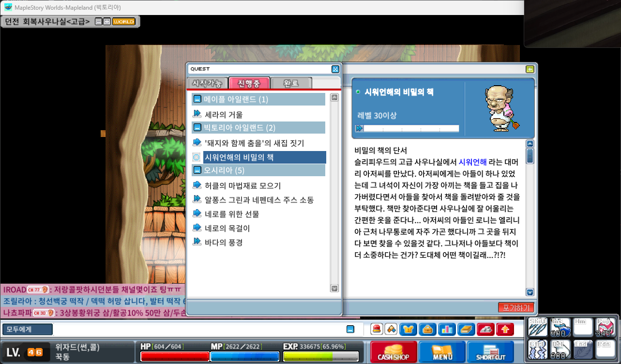This screenshot has width=621, height=364.
Task: Click the 비밀의 책의 단서 heading
Action: [380, 150]
